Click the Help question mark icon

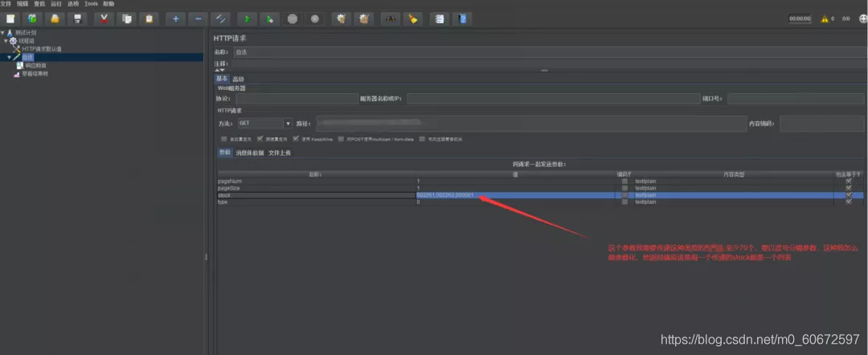coord(462,18)
